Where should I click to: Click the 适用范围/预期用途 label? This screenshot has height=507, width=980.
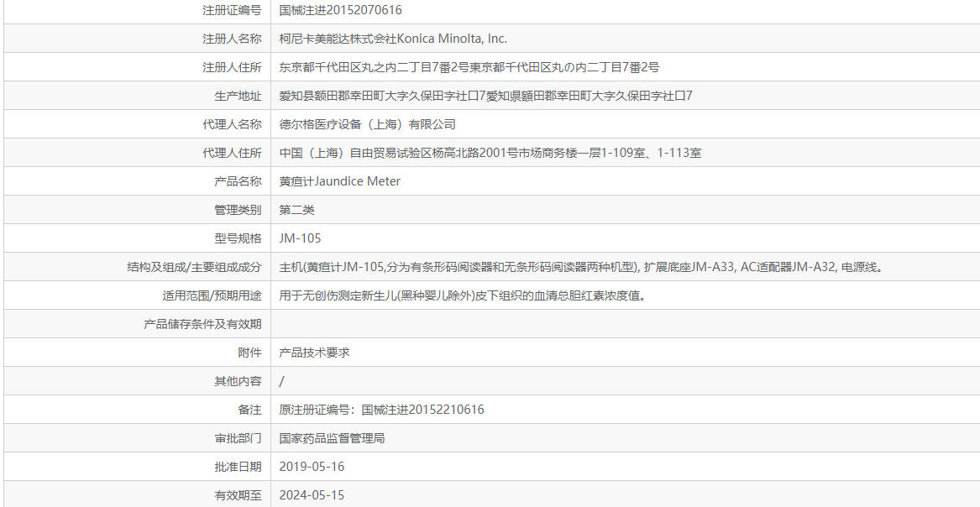tap(212, 296)
